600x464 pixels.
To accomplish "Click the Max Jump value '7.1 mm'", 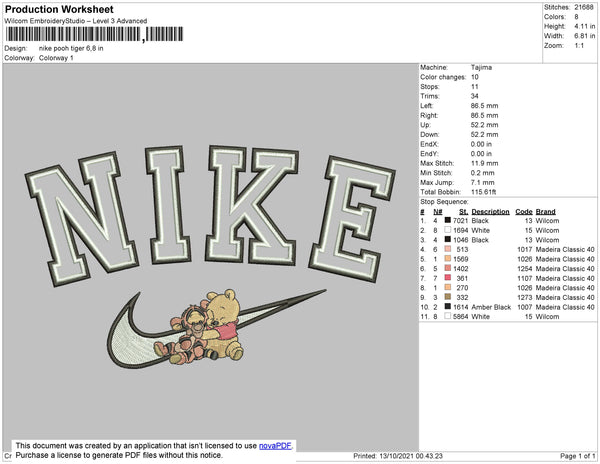I will [483, 182].
